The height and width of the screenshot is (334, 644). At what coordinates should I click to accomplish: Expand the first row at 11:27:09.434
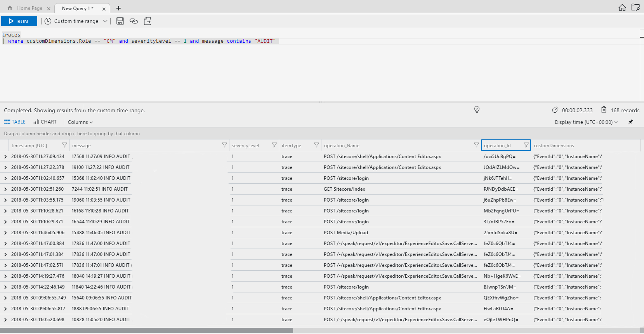pos(5,157)
